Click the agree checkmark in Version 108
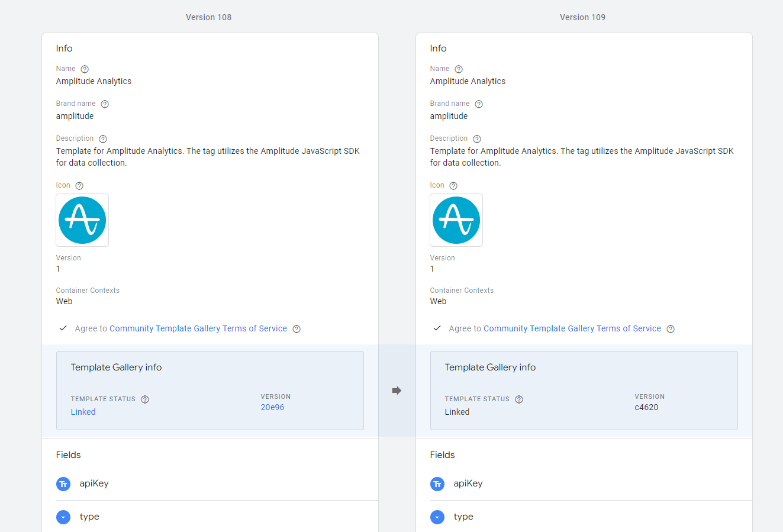This screenshot has width=783, height=532. (63, 328)
